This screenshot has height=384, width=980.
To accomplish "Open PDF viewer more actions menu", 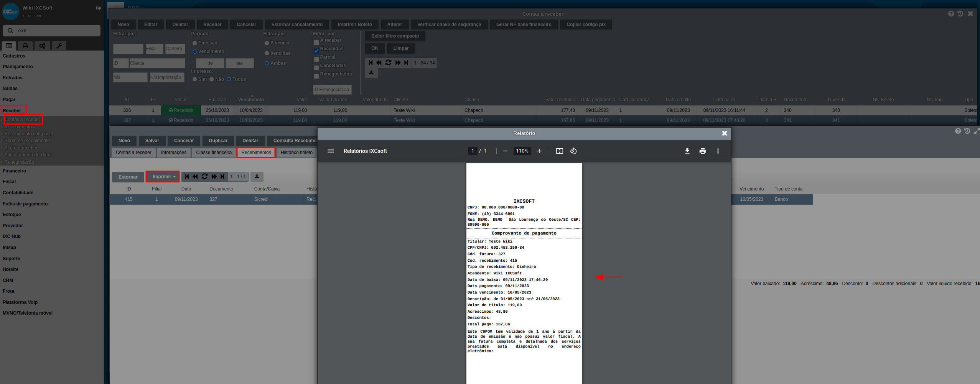I will click(718, 151).
